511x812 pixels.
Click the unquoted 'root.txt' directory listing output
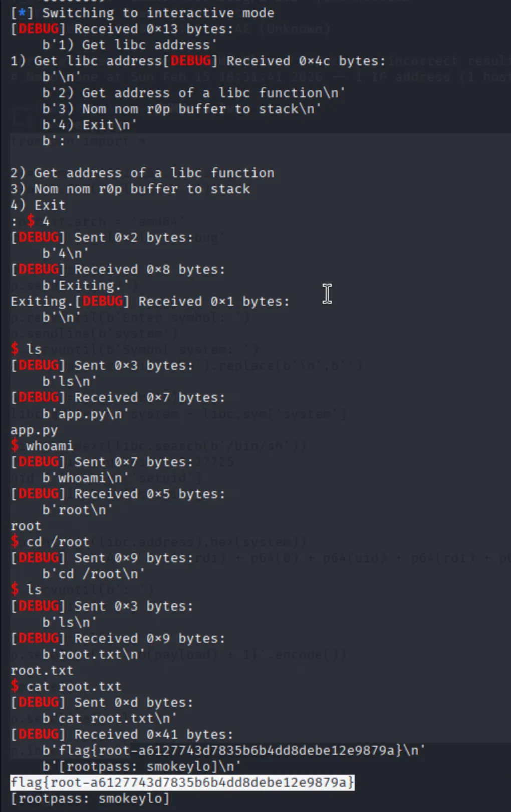pyautogui.click(x=42, y=670)
